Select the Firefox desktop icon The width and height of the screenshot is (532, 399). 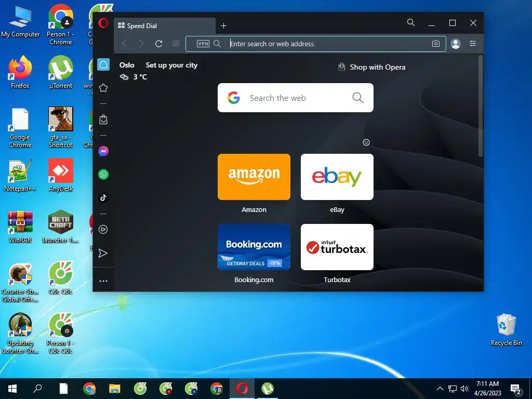click(x=20, y=72)
